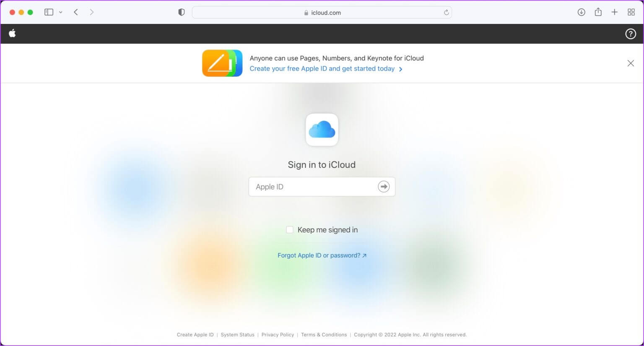The width and height of the screenshot is (644, 346).
Task: Open Terms & Conditions footer link
Action: pos(324,335)
